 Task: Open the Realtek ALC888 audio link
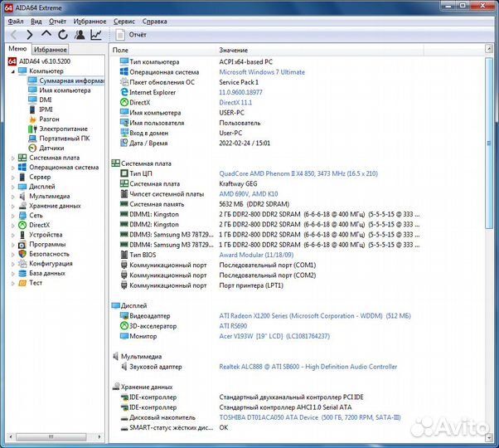(x=308, y=367)
